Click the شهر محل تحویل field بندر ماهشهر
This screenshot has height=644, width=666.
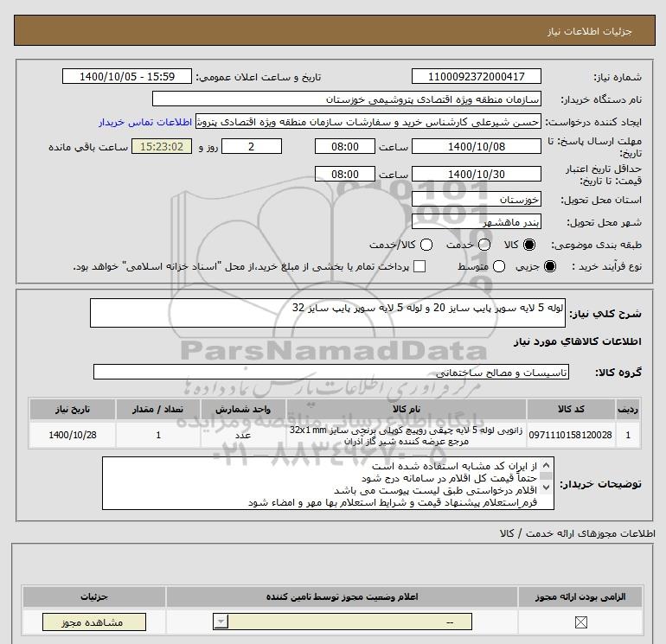pyautogui.click(x=476, y=221)
